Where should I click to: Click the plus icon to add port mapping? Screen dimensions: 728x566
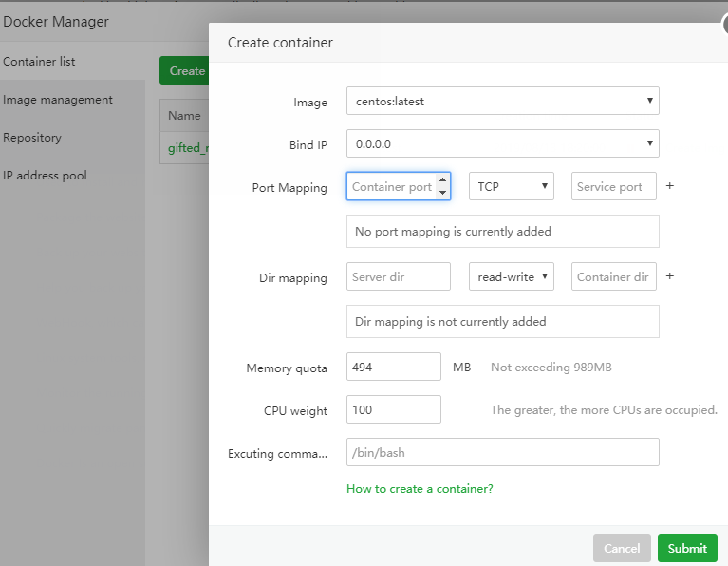[x=669, y=186]
